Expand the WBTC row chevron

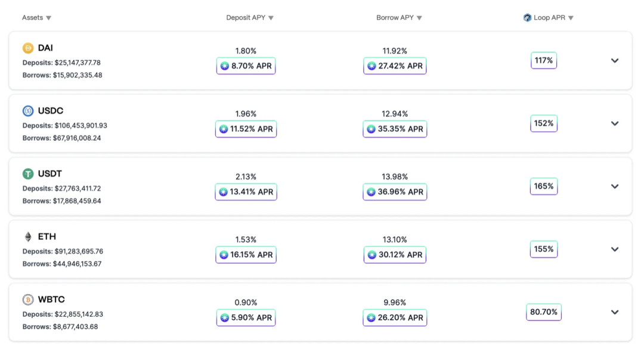[614, 312]
